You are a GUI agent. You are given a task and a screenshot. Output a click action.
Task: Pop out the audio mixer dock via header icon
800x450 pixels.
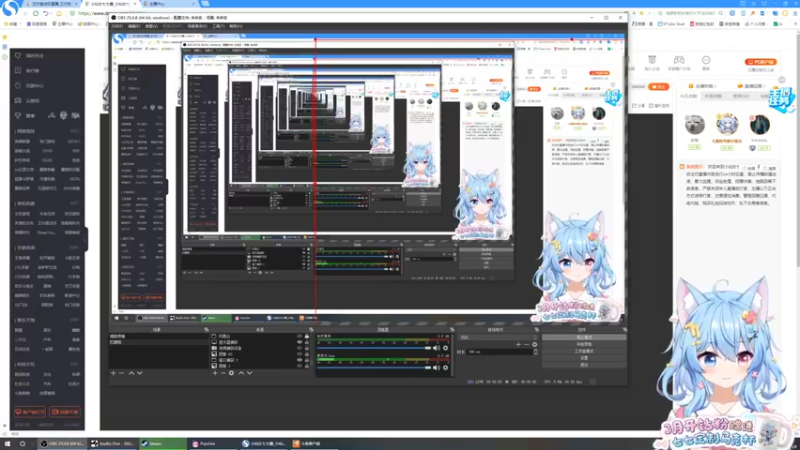coord(452,330)
